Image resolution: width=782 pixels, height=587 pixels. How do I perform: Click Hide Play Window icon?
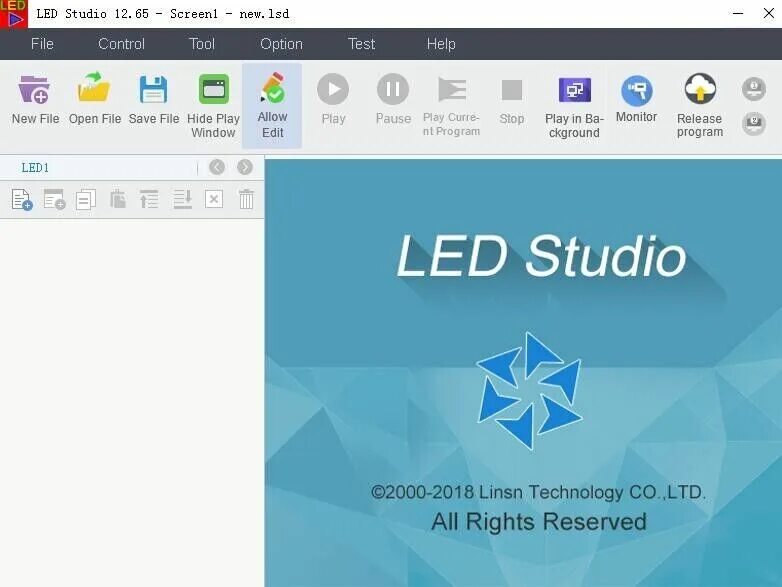(x=213, y=89)
